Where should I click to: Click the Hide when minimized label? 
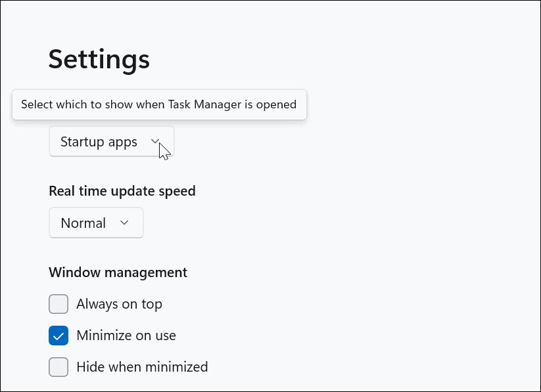tap(142, 367)
